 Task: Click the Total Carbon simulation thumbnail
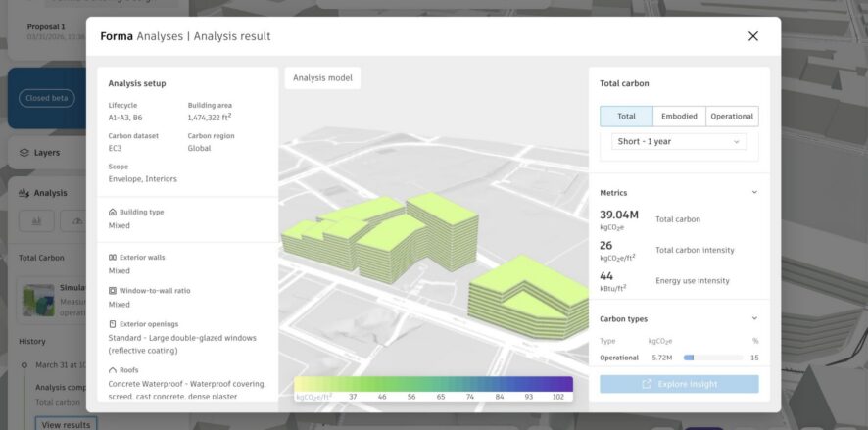(37, 300)
